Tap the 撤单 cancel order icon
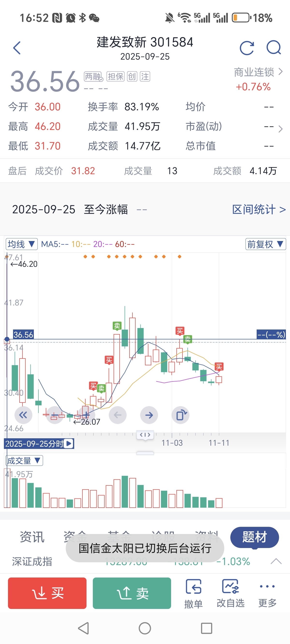 coord(193,593)
